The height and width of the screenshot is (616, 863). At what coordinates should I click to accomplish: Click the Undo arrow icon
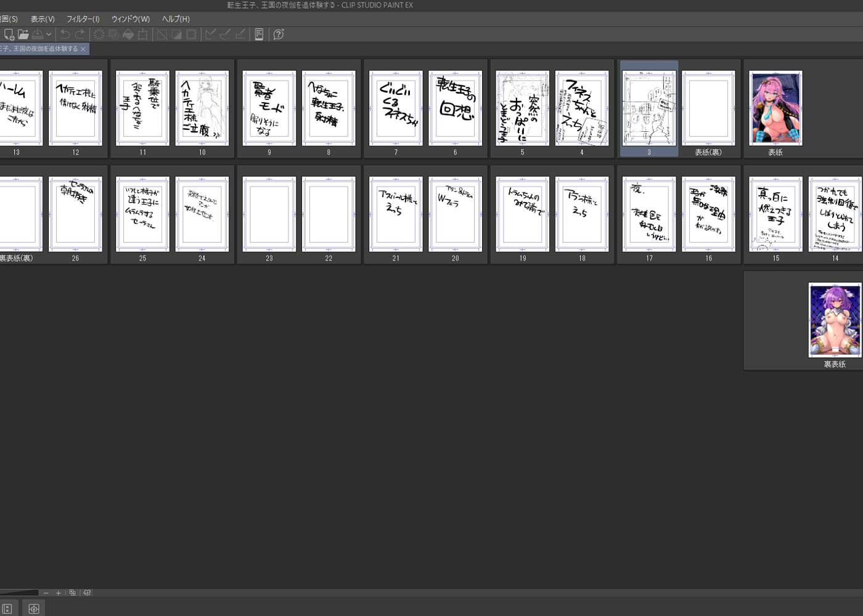click(65, 34)
